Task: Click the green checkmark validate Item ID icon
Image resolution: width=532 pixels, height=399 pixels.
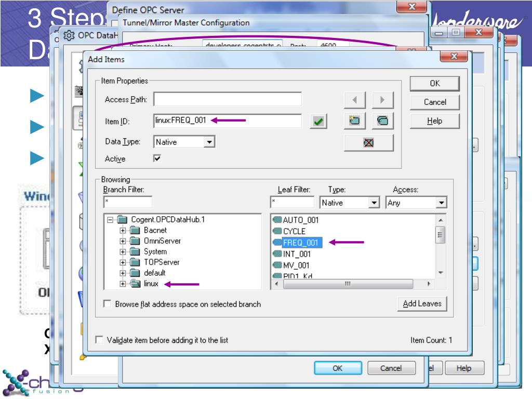Action: 318,121
